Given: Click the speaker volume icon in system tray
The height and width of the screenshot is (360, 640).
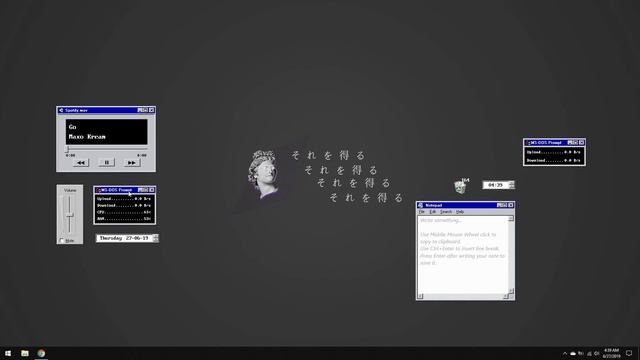Looking at the screenshot, I should point(597,353).
